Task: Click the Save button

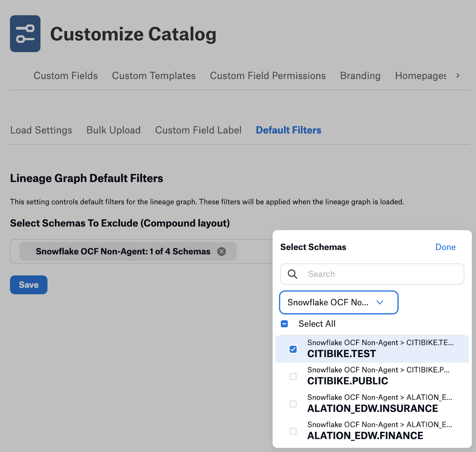Action: 29,285
